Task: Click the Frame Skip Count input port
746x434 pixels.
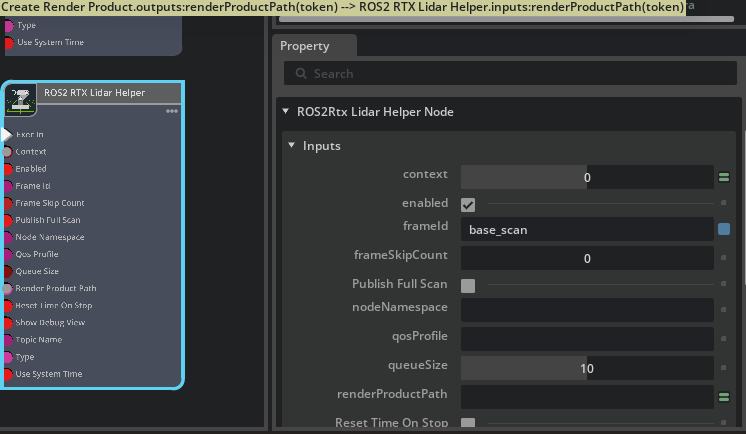Action: (x=8, y=203)
